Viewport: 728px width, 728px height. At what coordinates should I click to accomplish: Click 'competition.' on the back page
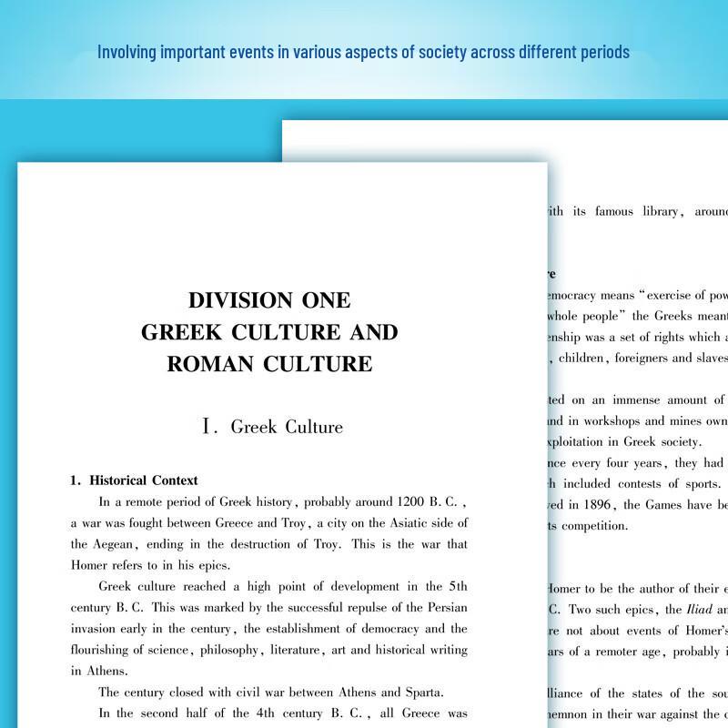click(595, 526)
